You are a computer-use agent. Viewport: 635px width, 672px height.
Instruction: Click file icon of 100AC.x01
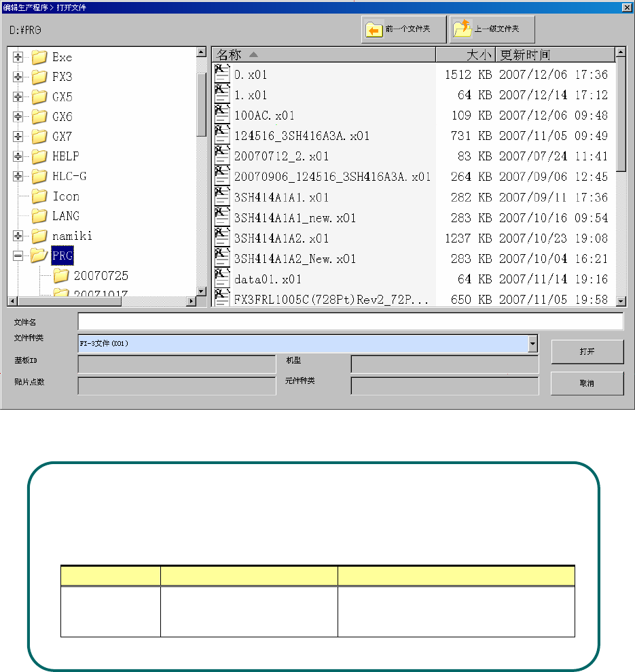pos(222,115)
